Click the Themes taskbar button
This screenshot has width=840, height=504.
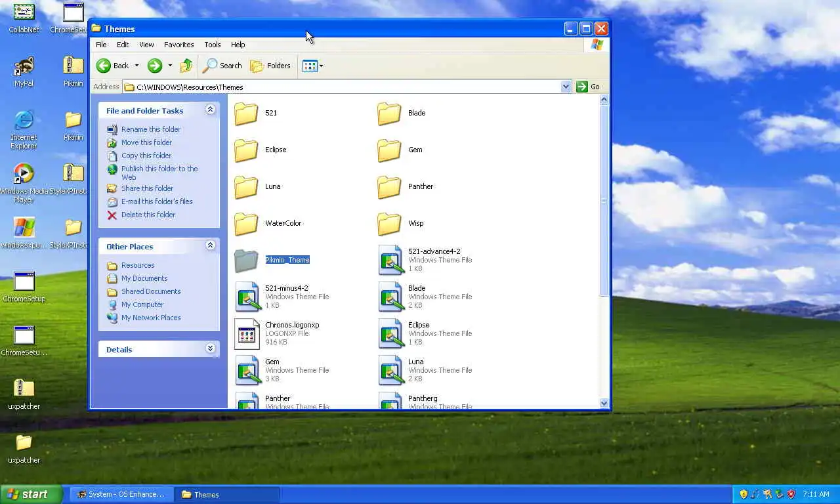227,494
